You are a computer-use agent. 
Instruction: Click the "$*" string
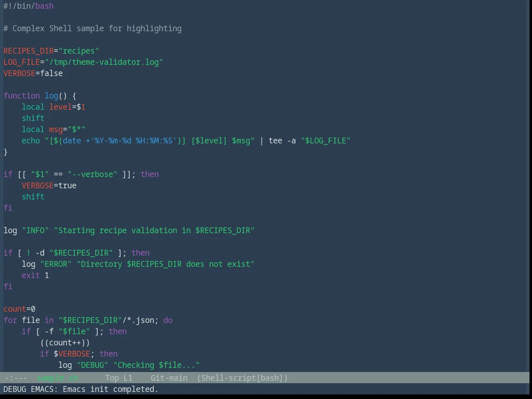tap(76, 129)
